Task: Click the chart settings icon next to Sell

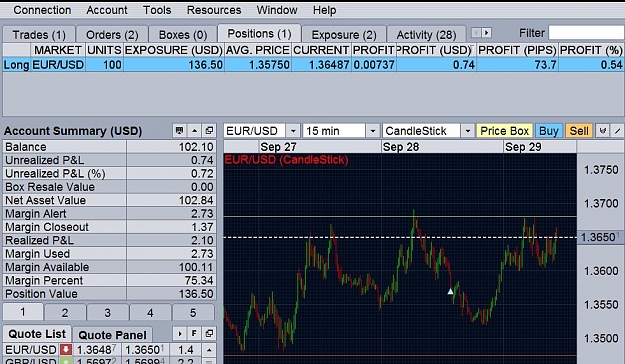Action: [x=602, y=131]
